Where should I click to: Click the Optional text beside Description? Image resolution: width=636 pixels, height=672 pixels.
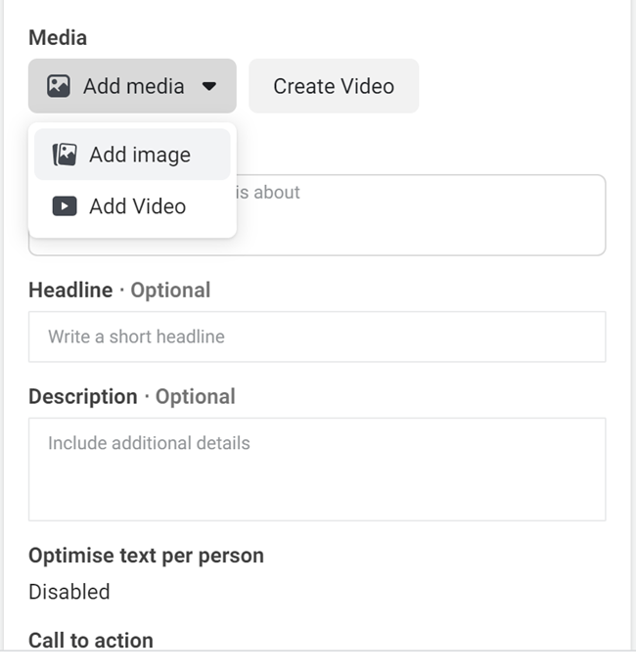click(196, 397)
